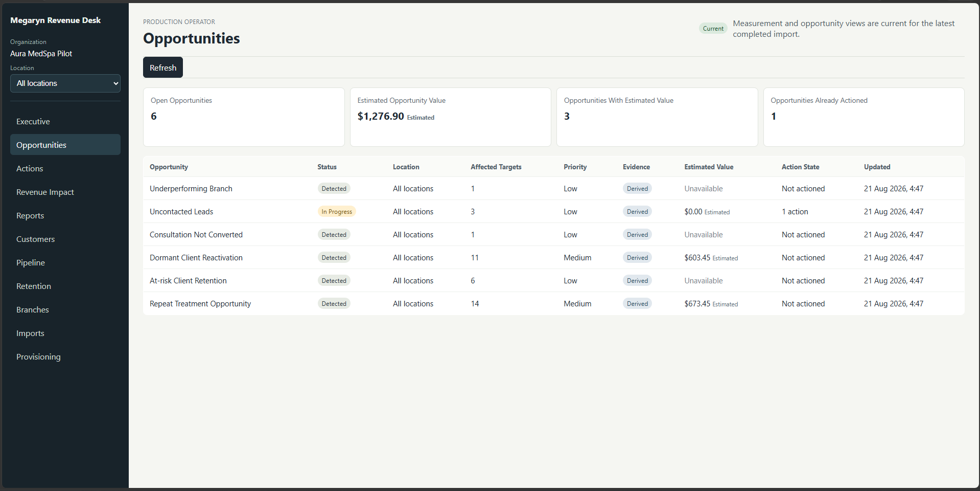Click the $1,276.90 total value

[x=381, y=116]
